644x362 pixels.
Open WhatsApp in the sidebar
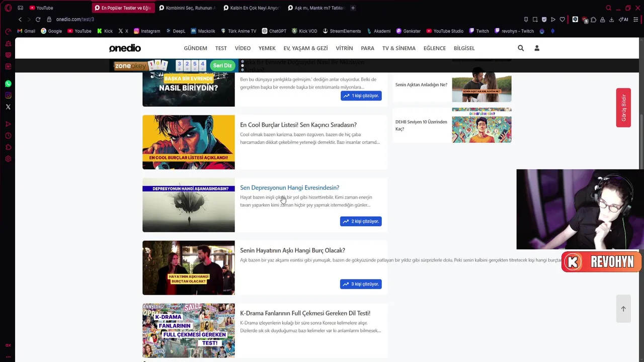pos(8,84)
